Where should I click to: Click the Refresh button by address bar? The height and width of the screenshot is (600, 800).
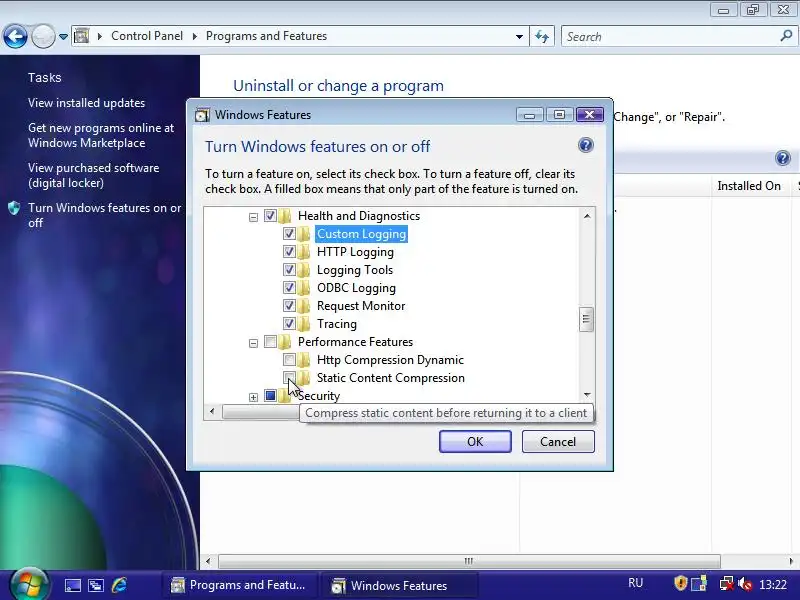click(x=542, y=37)
